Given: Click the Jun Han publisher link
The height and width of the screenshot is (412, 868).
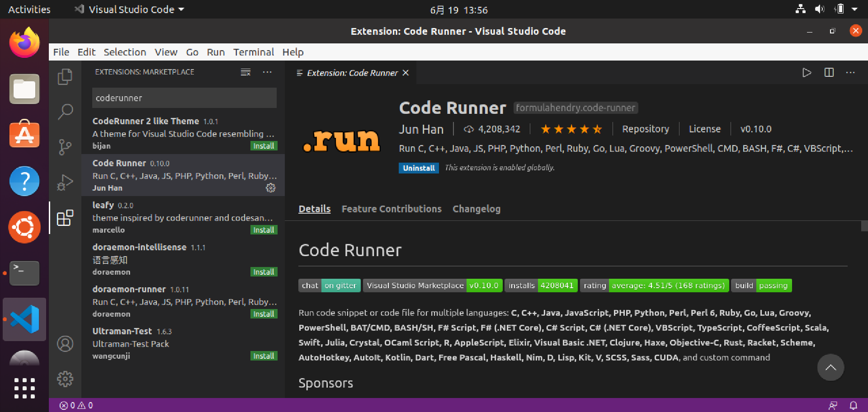Looking at the screenshot, I should (x=421, y=130).
